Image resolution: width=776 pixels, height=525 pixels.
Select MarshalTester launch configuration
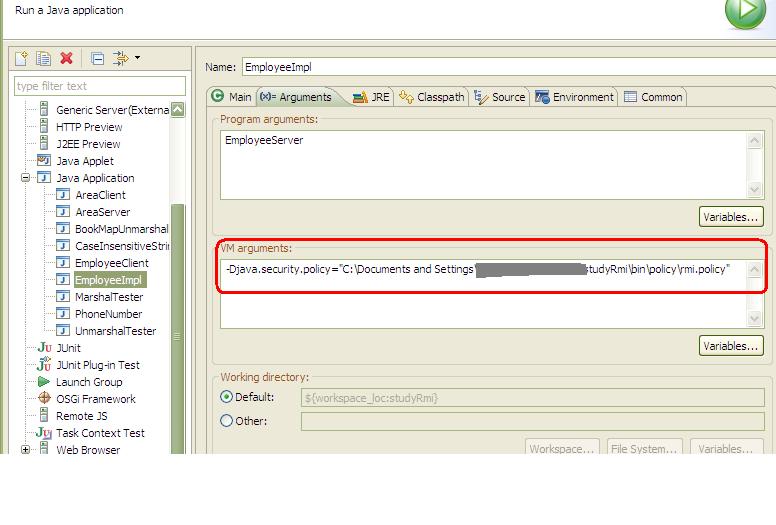109,297
